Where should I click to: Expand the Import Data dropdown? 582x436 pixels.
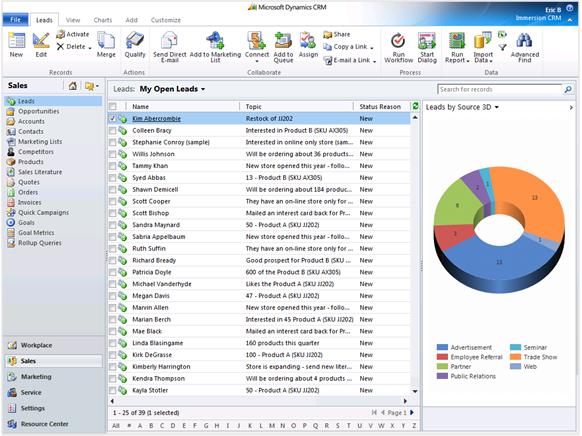[491, 61]
